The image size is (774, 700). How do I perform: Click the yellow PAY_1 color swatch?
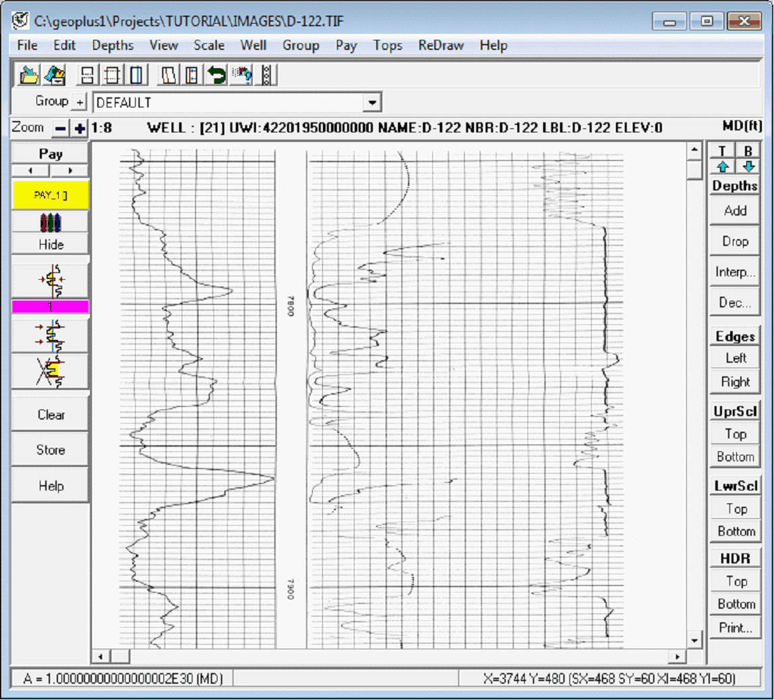click(x=51, y=195)
